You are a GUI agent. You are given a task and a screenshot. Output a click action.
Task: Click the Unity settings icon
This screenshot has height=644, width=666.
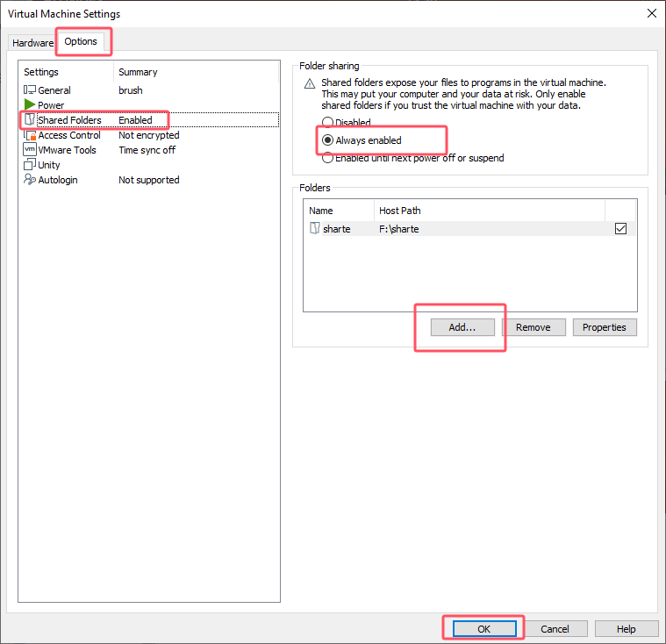30,165
